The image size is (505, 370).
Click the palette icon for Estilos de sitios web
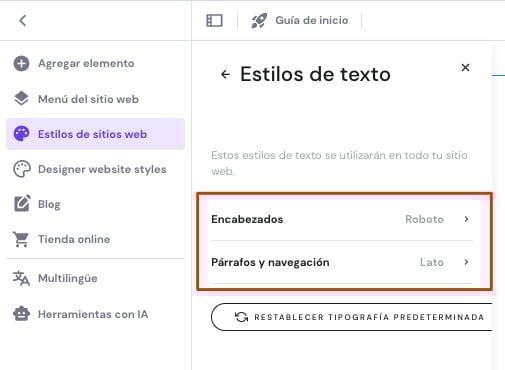point(21,134)
